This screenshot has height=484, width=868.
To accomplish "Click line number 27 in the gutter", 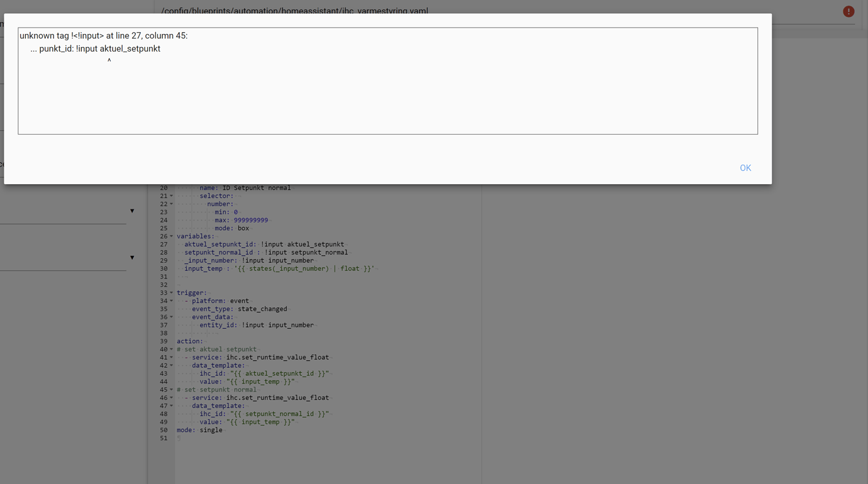I will point(164,244).
